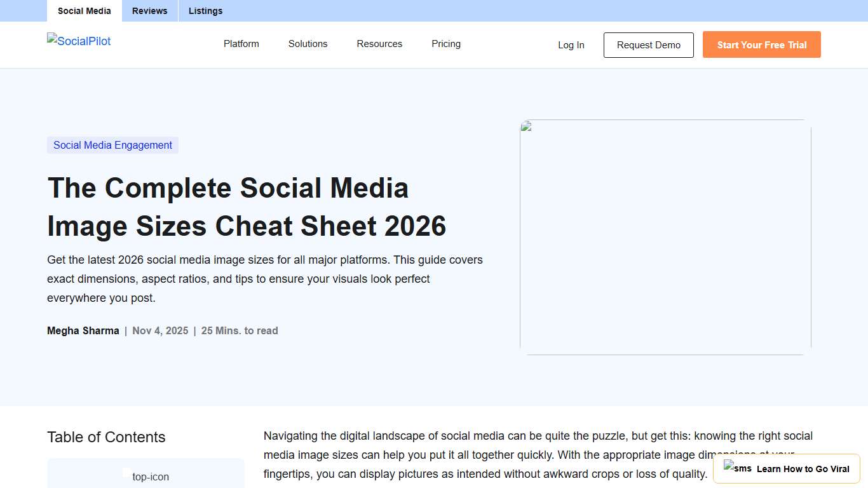Open the Pricing menu item

click(x=445, y=44)
